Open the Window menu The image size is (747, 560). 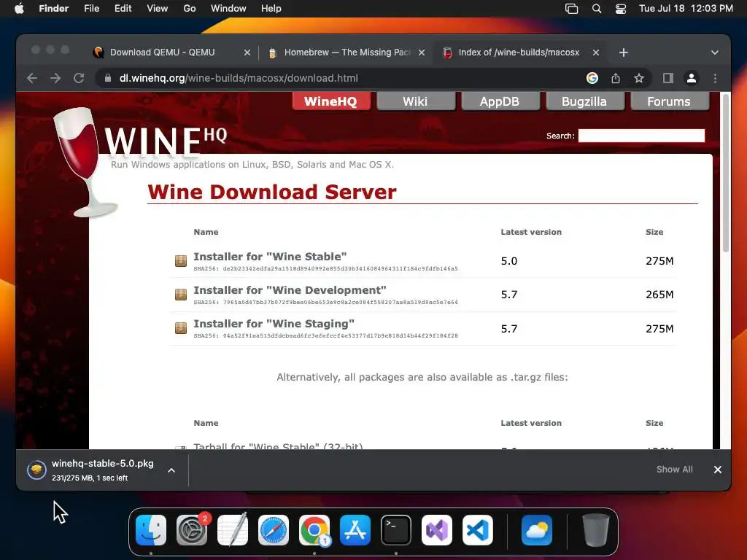228,9
